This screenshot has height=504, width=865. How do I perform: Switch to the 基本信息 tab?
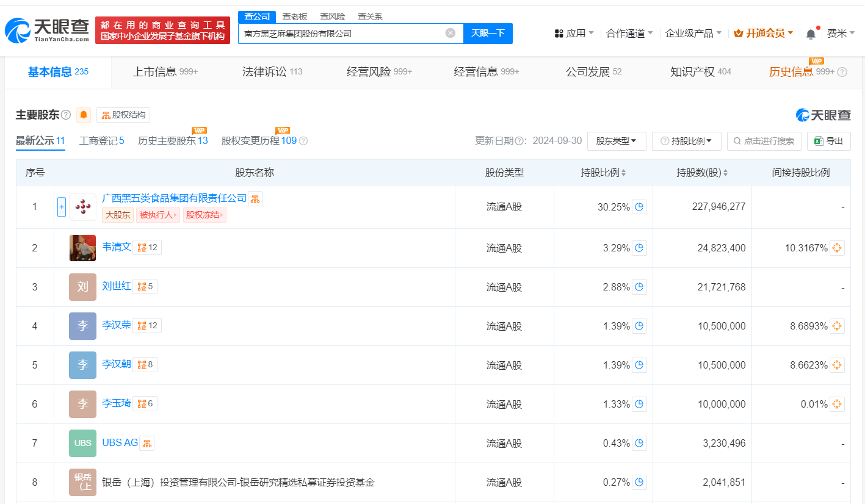[x=58, y=72]
